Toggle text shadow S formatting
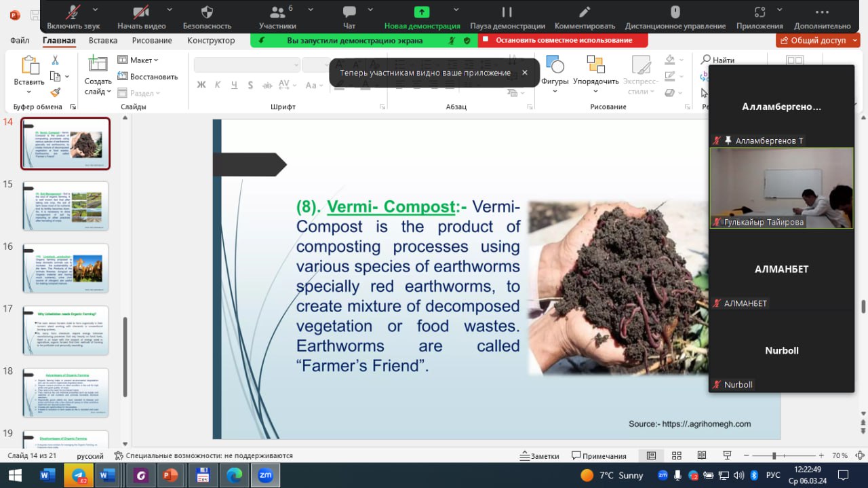Viewport: 868px width, 488px height. point(250,85)
